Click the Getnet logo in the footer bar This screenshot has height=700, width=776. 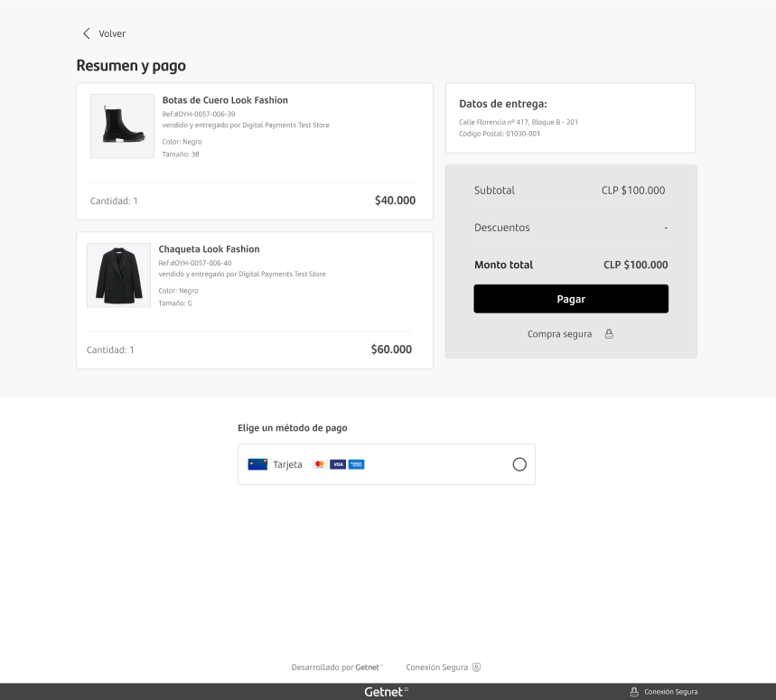tap(386, 692)
